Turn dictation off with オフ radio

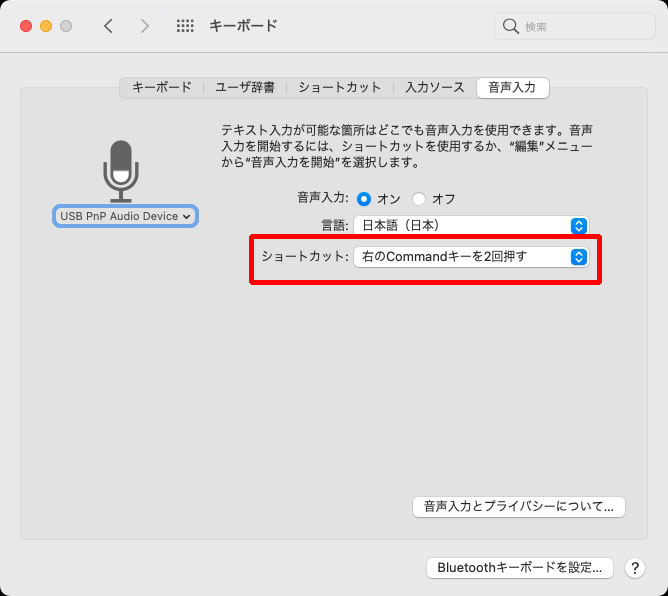(419, 199)
